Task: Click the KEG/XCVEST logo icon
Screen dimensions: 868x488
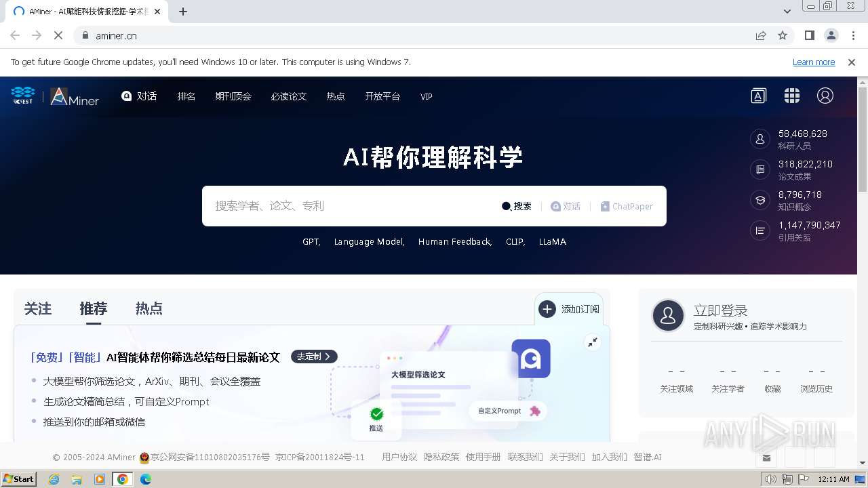Action: coord(23,96)
